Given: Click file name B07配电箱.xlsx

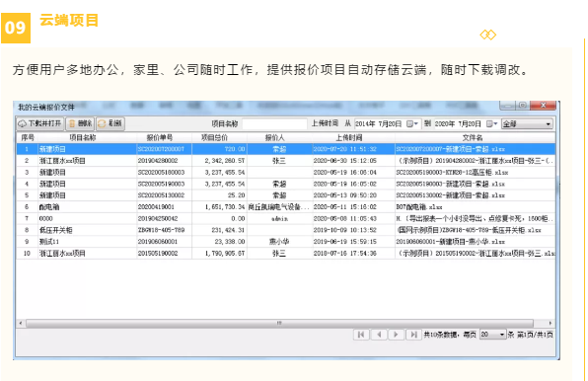Looking at the screenshot, I should point(419,207).
